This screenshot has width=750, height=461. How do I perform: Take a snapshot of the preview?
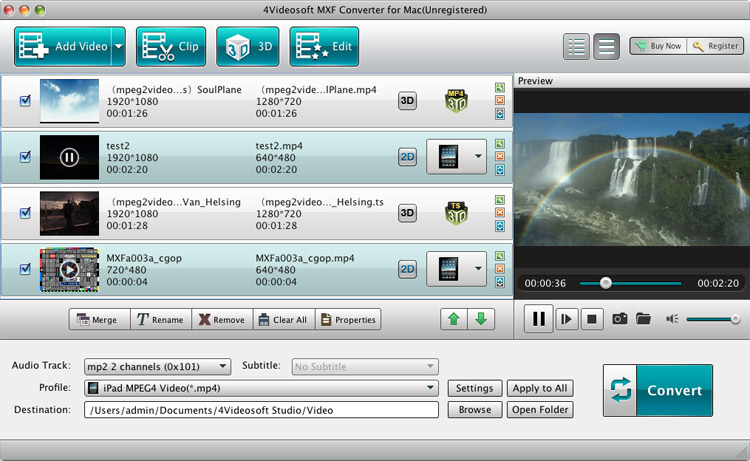620,318
